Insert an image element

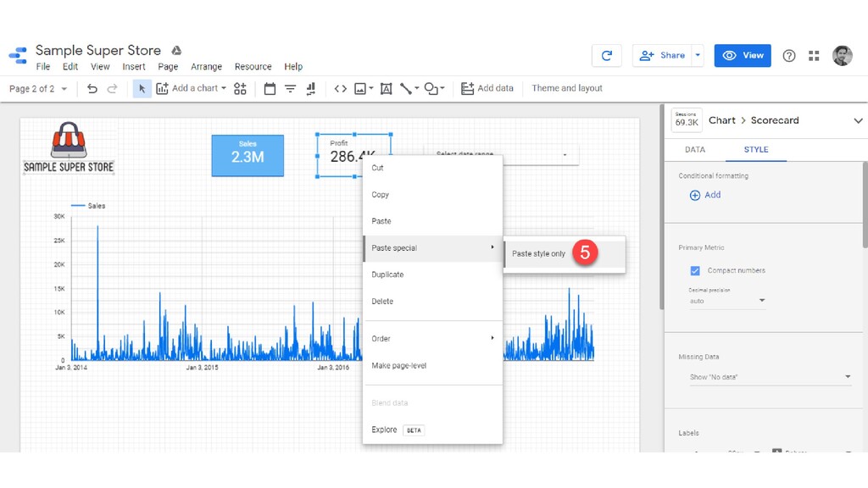[x=360, y=88]
